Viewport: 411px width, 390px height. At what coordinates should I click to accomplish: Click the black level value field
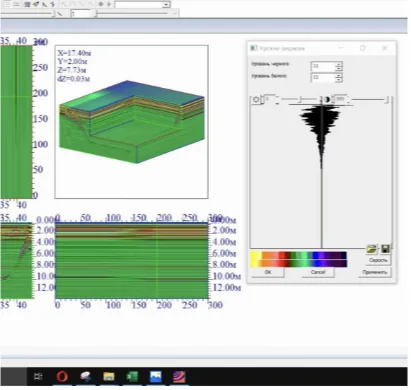[x=322, y=66]
